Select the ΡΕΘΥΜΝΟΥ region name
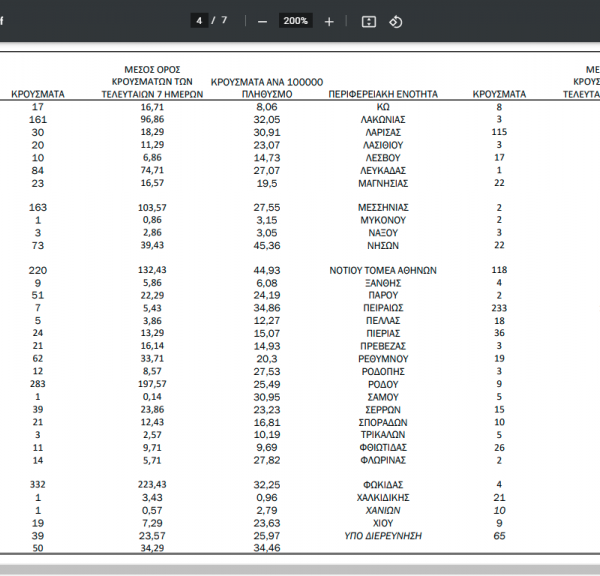 click(383, 359)
